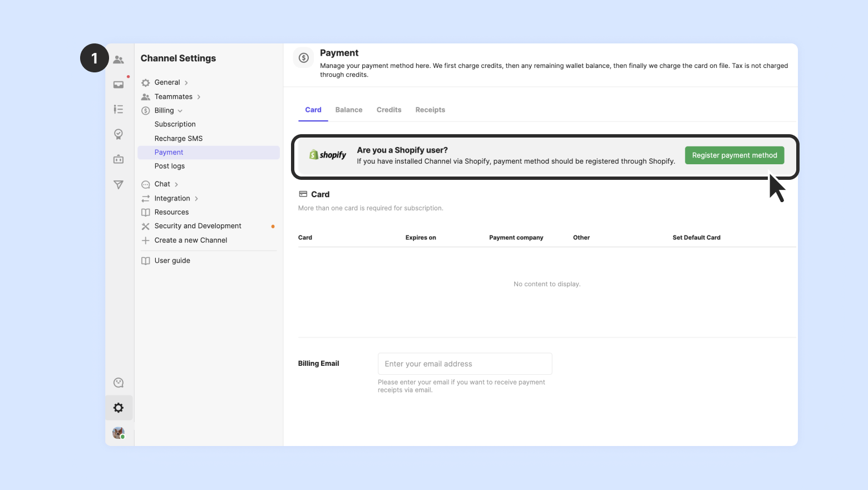
Task: Click the Register payment method button
Action: (x=734, y=155)
